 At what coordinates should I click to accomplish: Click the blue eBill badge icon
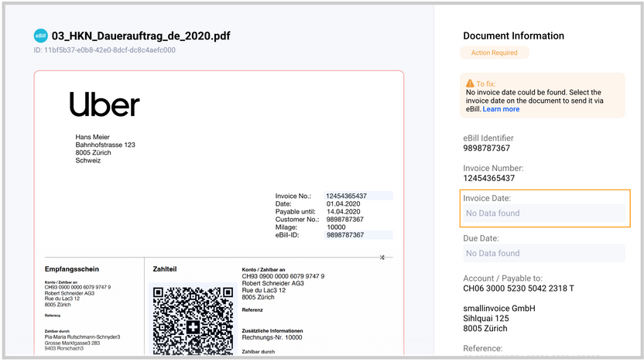41,36
